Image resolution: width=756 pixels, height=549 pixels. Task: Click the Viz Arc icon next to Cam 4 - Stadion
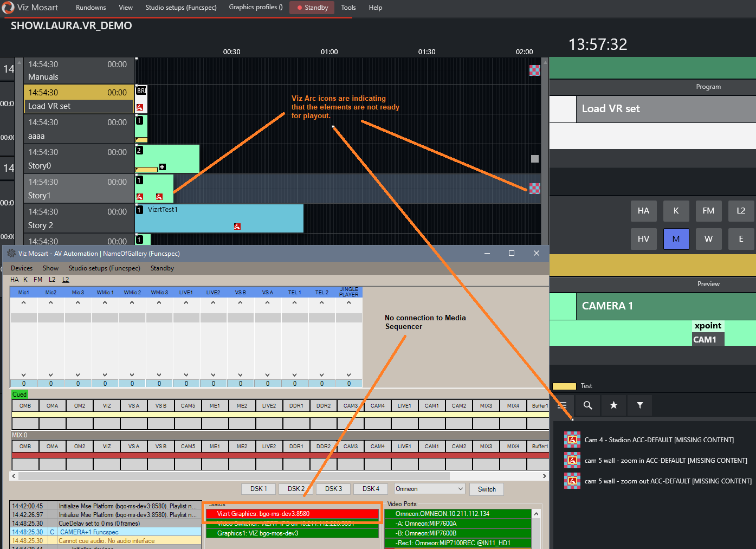(x=572, y=440)
